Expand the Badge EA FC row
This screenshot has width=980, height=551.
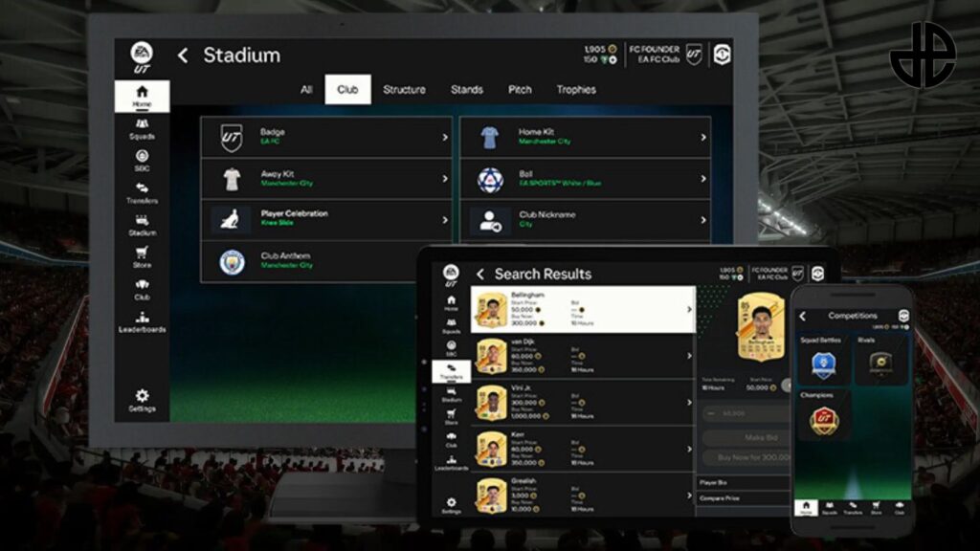[x=326, y=137]
